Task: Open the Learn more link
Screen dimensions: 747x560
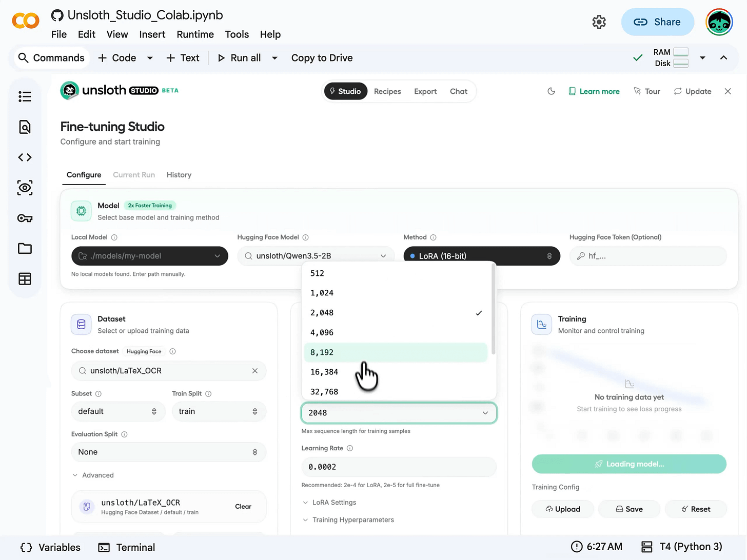Action: click(x=594, y=91)
